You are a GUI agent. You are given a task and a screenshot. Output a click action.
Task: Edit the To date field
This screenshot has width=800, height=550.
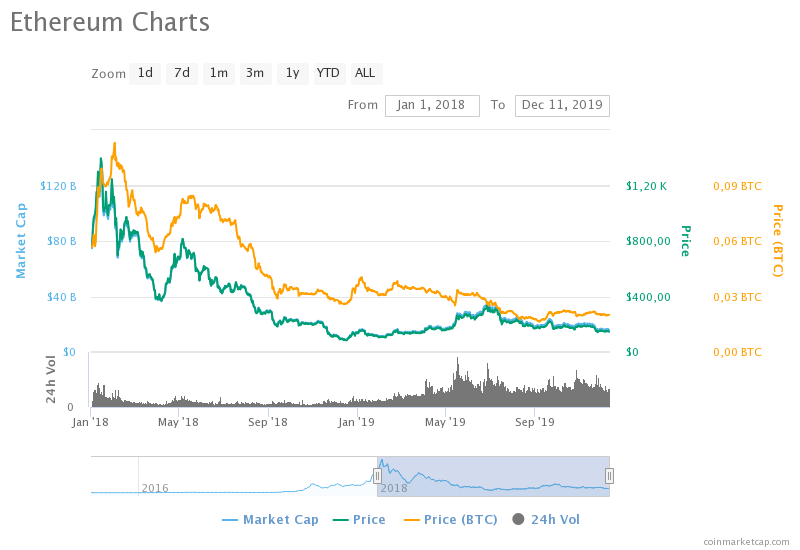point(562,105)
